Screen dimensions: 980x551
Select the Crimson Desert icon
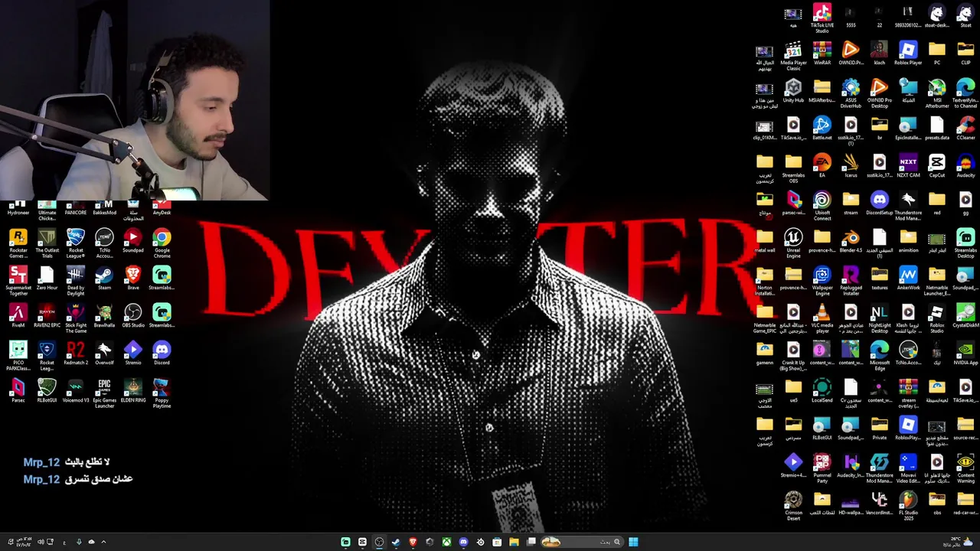[793, 506]
